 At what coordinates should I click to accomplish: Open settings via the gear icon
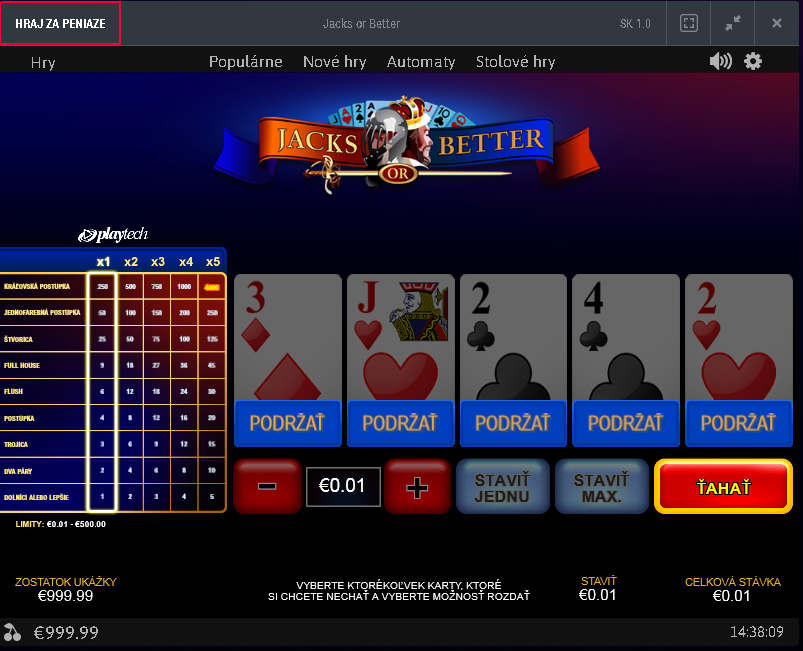753,61
